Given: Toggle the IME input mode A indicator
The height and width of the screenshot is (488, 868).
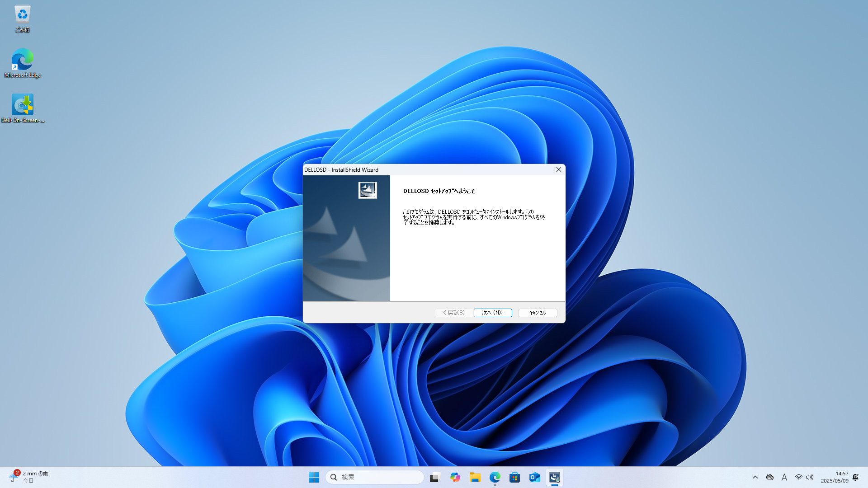Looking at the screenshot, I should point(784,477).
